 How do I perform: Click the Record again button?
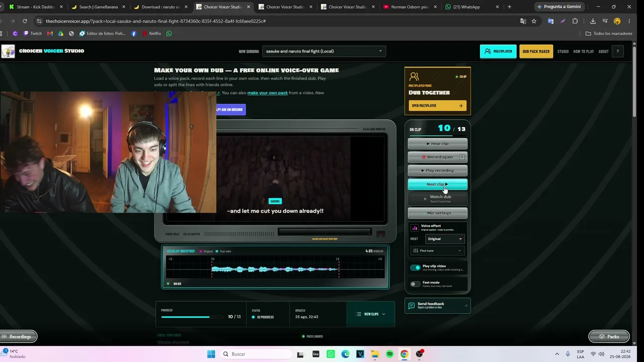[438, 157]
